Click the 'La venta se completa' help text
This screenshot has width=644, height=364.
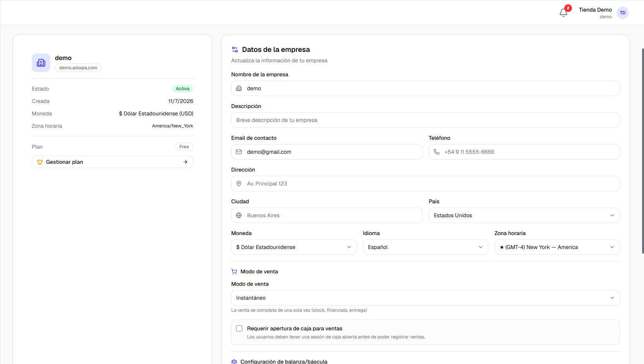click(x=299, y=310)
